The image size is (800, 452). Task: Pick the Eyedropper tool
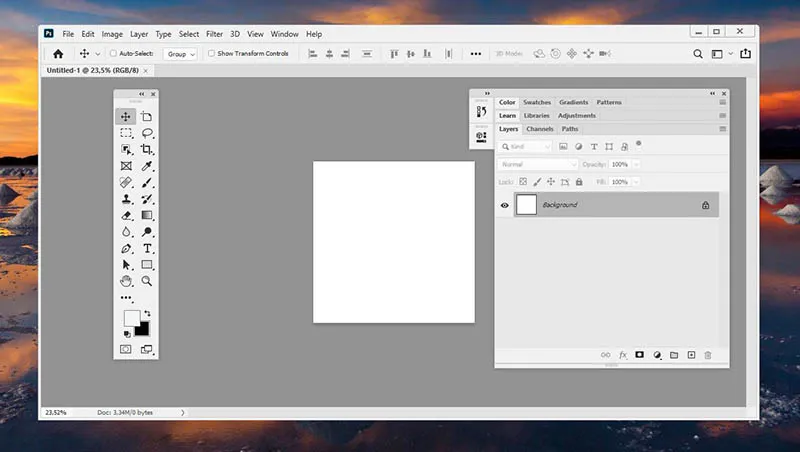click(x=147, y=166)
